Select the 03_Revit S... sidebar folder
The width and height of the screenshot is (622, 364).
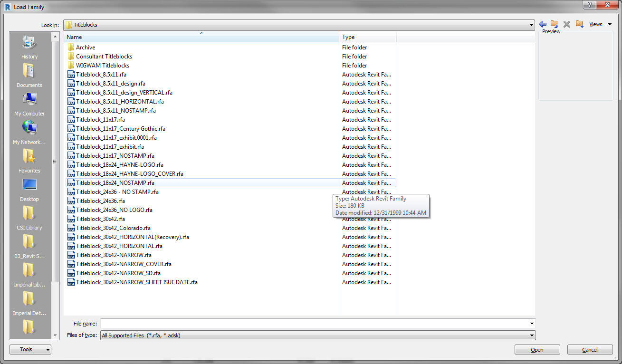point(29,247)
